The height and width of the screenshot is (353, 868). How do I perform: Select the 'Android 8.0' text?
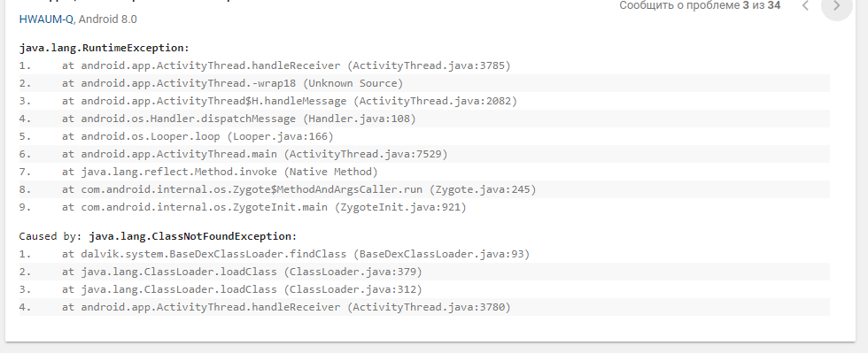point(107,19)
